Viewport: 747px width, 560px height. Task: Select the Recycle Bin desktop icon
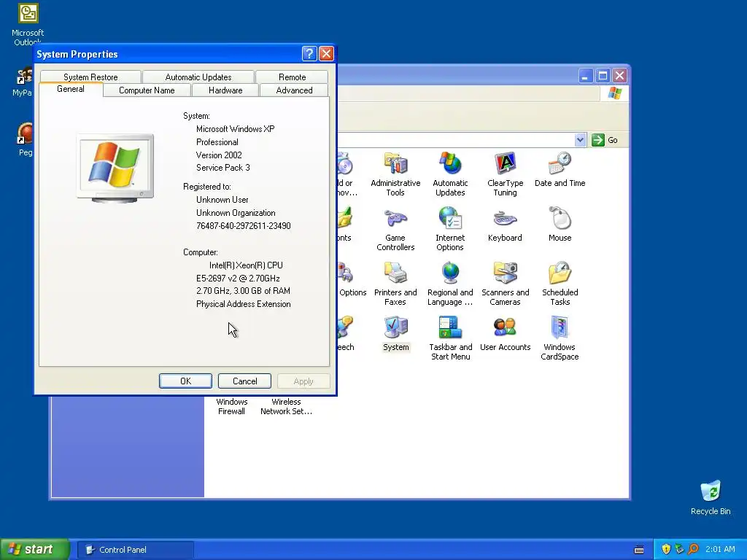click(711, 497)
